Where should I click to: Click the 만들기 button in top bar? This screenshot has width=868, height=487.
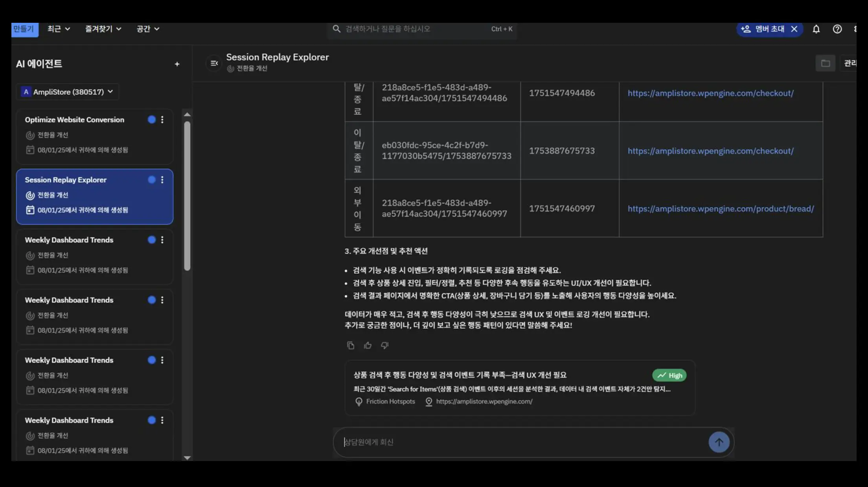(x=24, y=29)
